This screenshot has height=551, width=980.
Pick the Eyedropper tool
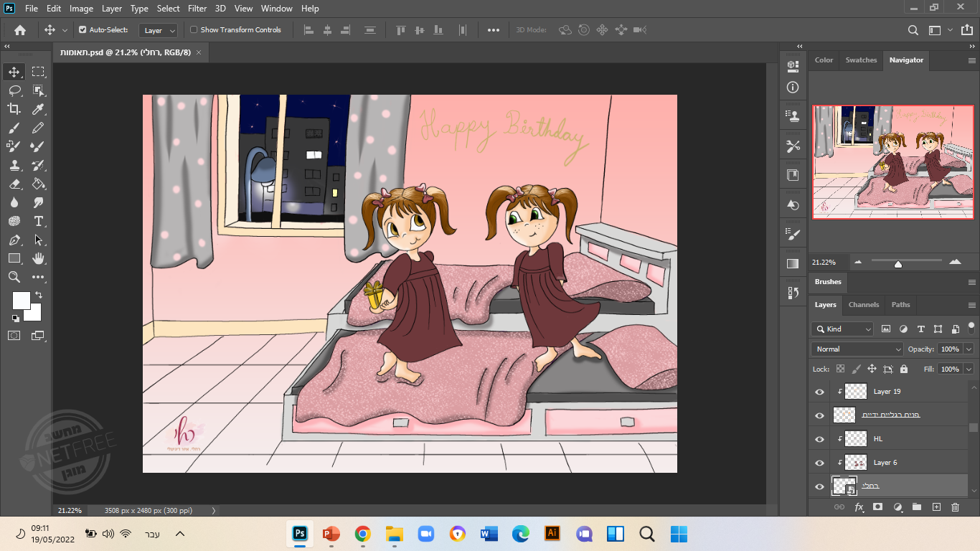pyautogui.click(x=38, y=109)
